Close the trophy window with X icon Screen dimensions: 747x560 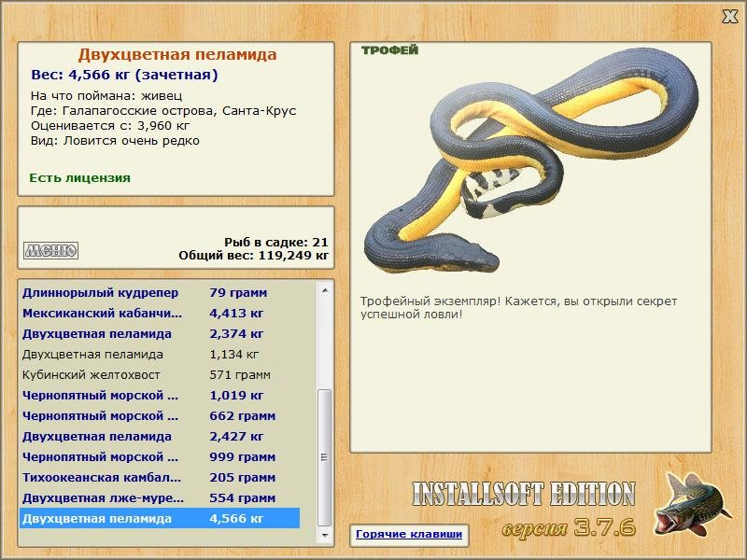729,17
